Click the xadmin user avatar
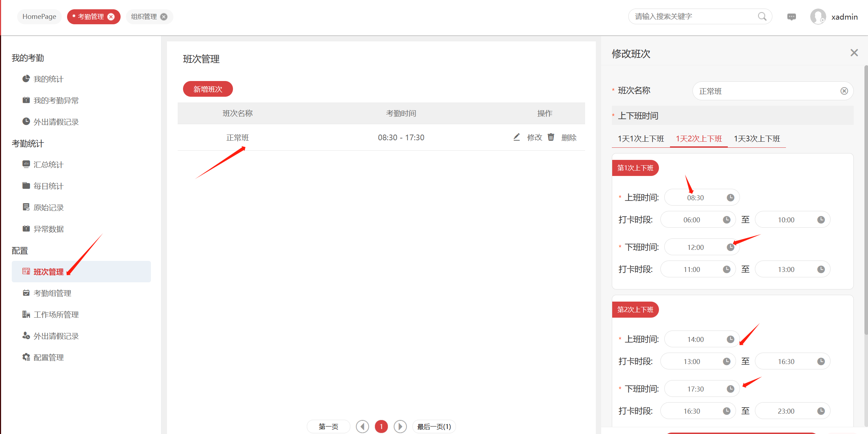This screenshot has height=434, width=868. pyautogui.click(x=818, y=17)
